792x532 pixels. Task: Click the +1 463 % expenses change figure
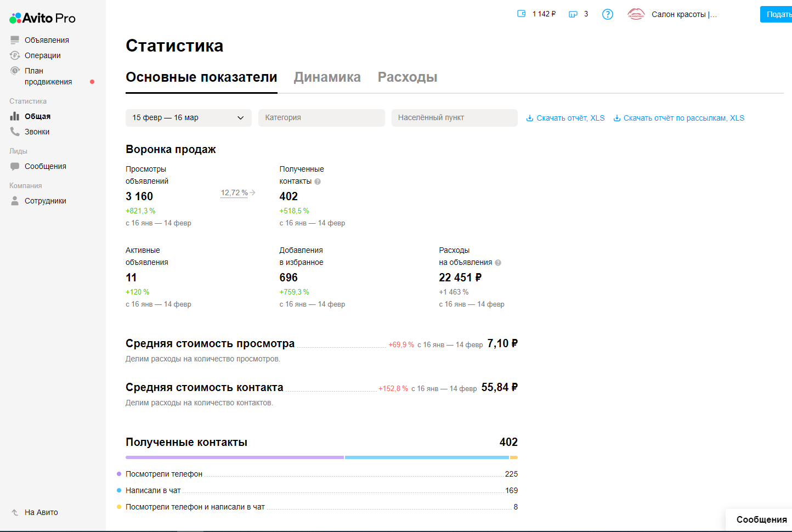(454, 292)
